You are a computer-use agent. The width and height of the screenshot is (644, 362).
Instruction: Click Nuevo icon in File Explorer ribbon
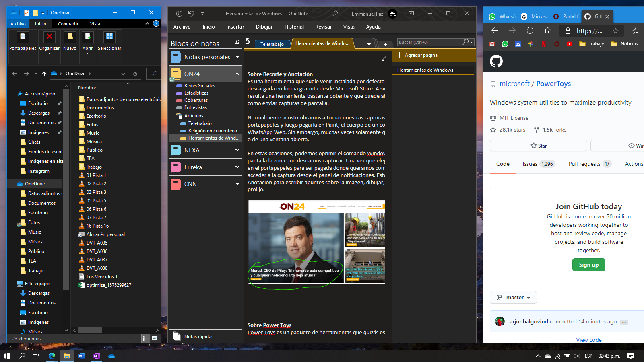click(x=70, y=37)
